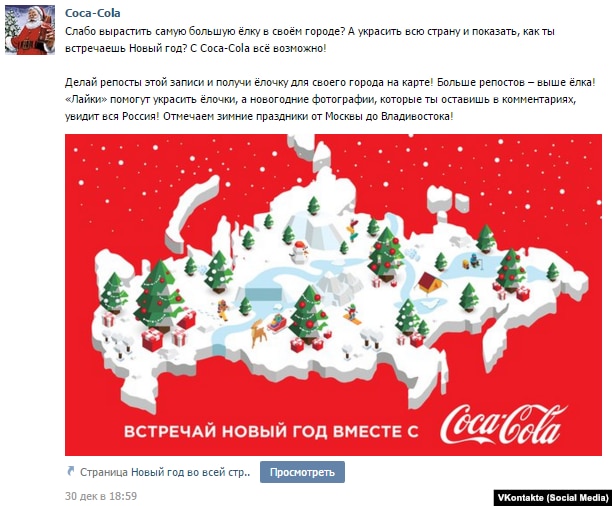Click the sleigh next to the reindeer
612x506 pixels.
click(x=277, y=321)
